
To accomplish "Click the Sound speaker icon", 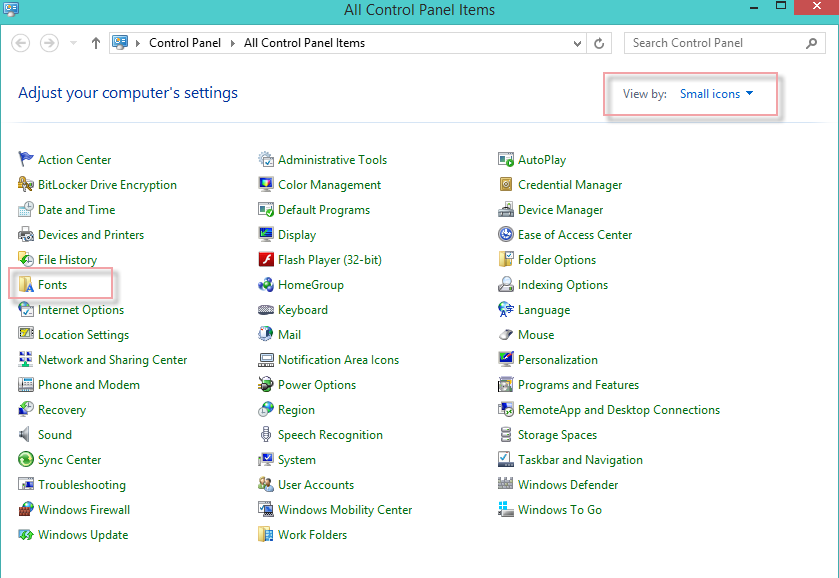I will pyautogui.click(x=26, y=434).
